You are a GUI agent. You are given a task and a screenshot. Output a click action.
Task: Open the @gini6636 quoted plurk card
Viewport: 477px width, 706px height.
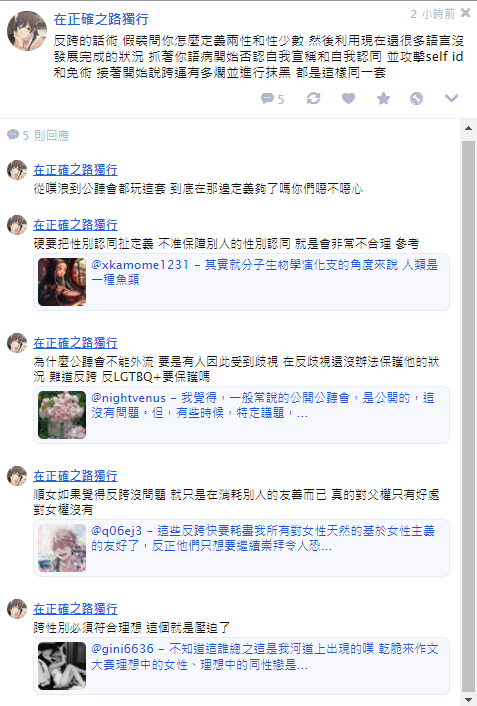click(241, 666)
